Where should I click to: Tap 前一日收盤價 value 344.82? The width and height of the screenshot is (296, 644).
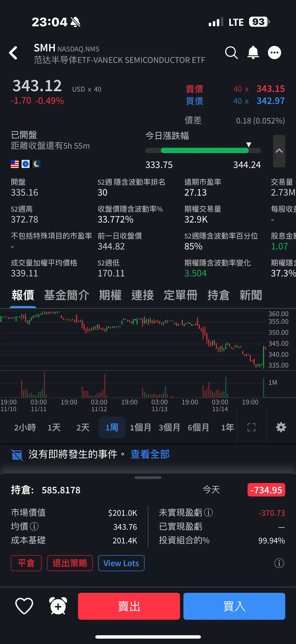click(x=111, y=247)
